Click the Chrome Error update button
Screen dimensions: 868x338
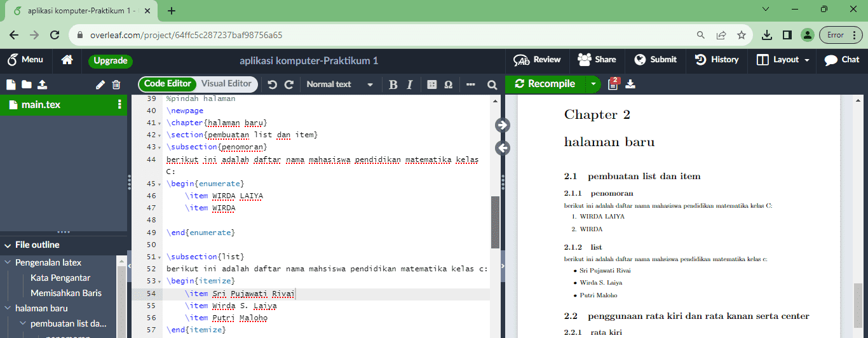[840, 35]
